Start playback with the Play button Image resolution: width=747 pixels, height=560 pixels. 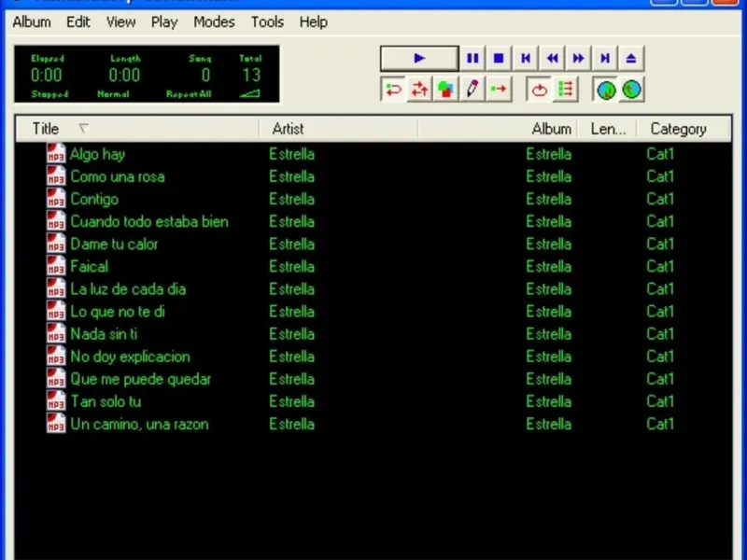pyautogui.click(x=419, y=59)
